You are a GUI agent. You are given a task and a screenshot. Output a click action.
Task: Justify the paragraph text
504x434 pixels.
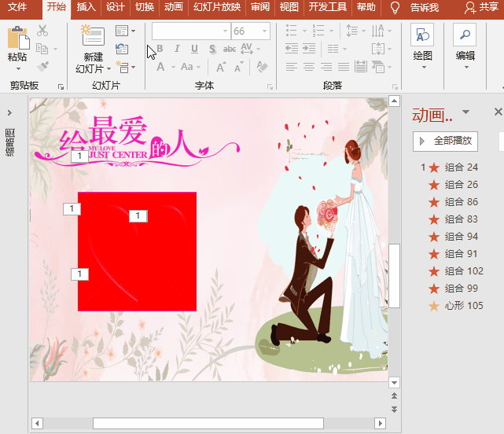tap(344, 67)
